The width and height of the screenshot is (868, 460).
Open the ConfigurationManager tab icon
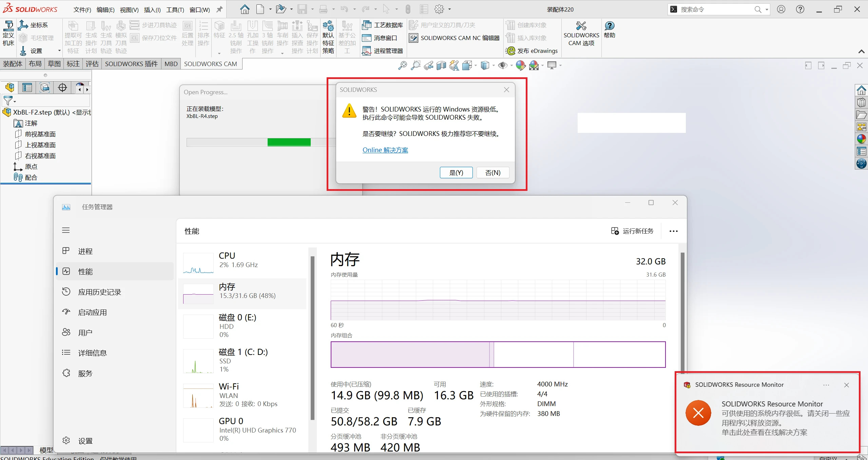point(45,88)
